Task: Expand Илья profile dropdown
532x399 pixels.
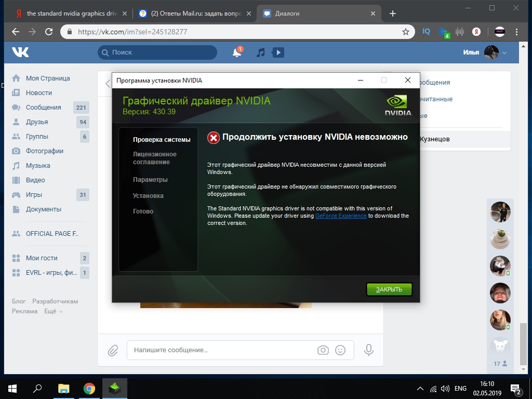Action: [x=485, y=52]
